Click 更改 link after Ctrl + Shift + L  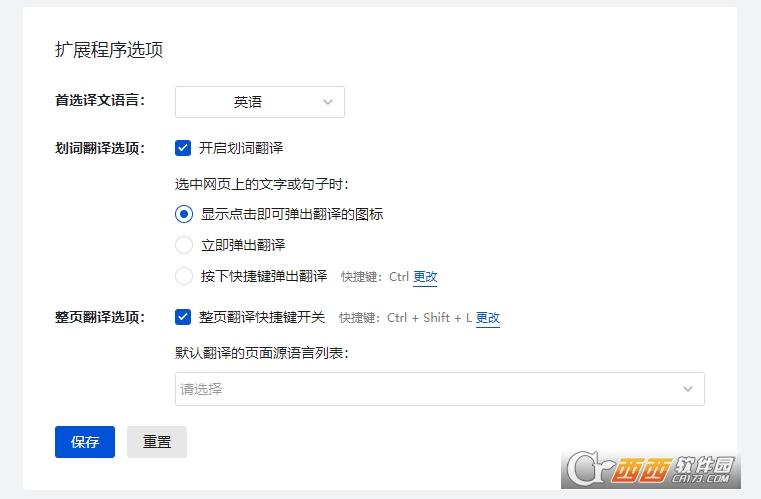click(488, 318)
